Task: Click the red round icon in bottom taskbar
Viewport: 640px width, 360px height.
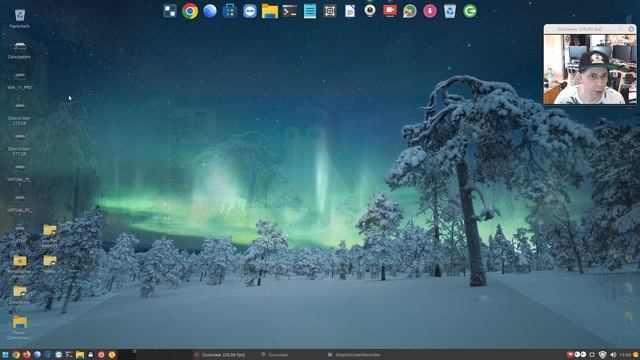Action: click(x=101, y=355)
